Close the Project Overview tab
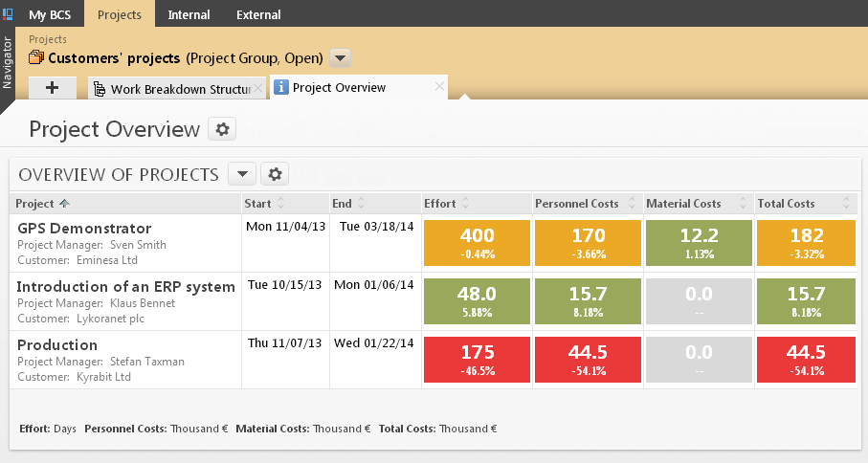This screenshot has width=868, height=463. (x=439, y=86)
